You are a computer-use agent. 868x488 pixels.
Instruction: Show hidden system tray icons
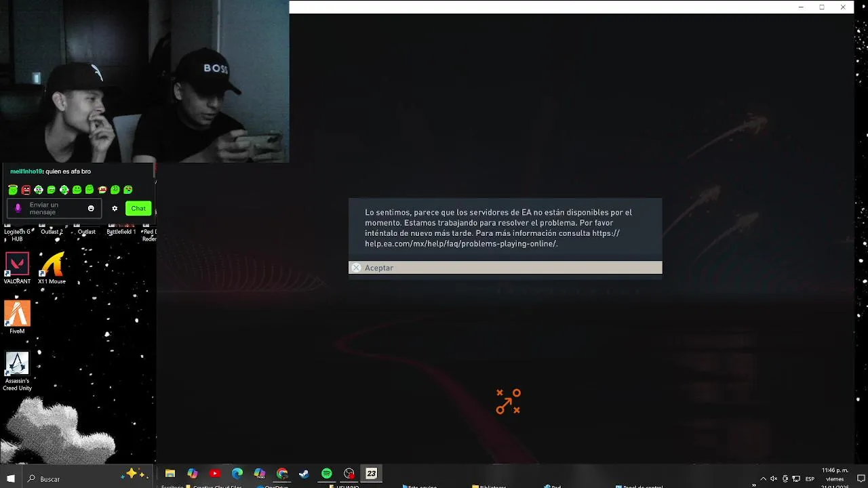pyautogui.click(x=763, y=479)
